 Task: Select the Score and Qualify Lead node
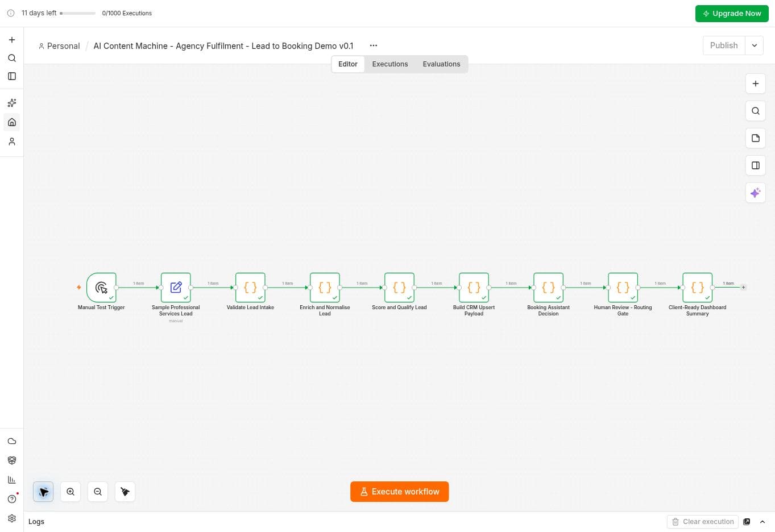click(399, 288)
